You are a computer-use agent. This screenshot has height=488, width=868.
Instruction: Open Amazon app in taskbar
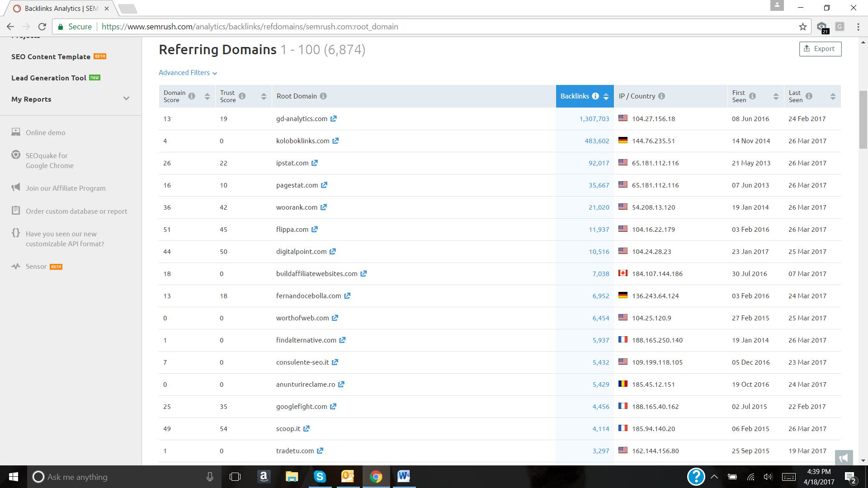264,477
